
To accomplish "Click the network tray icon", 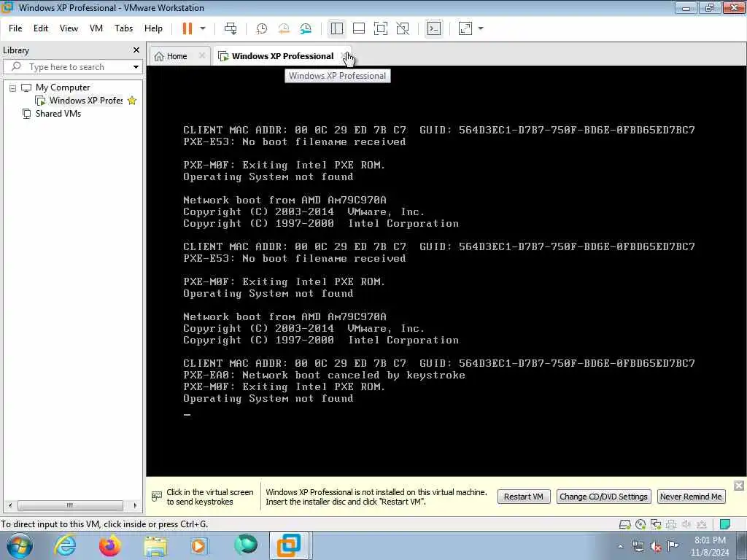I will [638, 547].
